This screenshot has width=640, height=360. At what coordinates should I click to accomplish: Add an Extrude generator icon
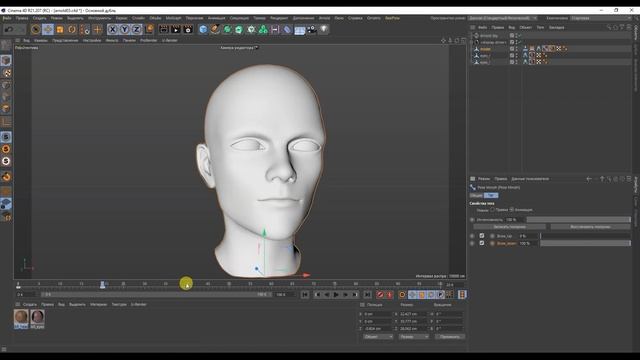[x=239, y=29]
